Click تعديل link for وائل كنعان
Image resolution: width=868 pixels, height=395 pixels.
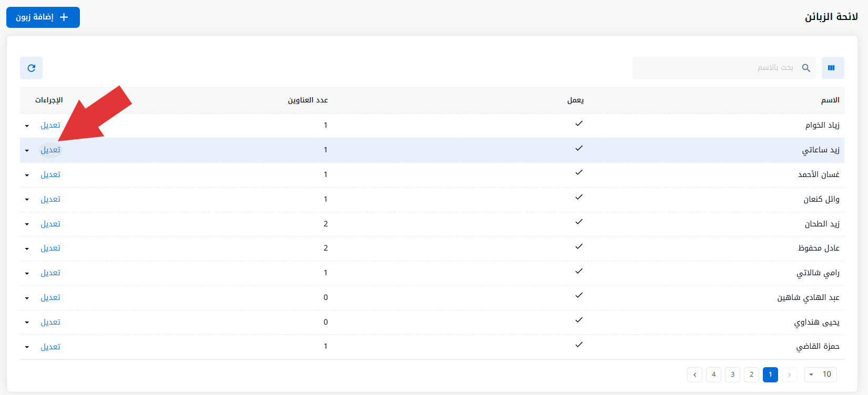(x=50, y=199)
